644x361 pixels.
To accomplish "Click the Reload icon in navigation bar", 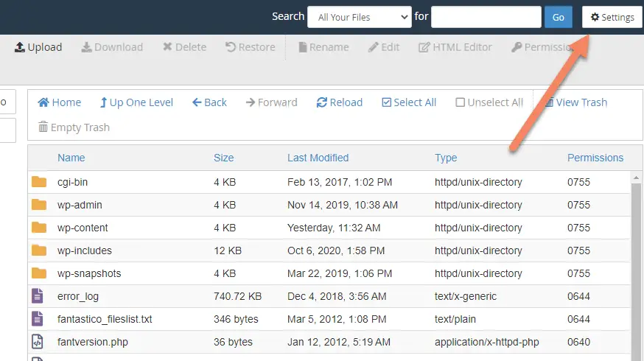I will click(x=321, y=102).
